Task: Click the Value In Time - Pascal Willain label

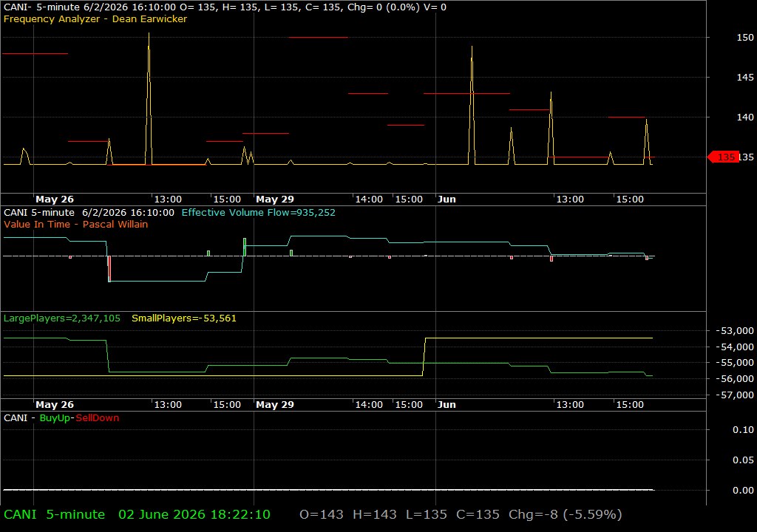Action: pyautogui.click(x=76, y=224)
